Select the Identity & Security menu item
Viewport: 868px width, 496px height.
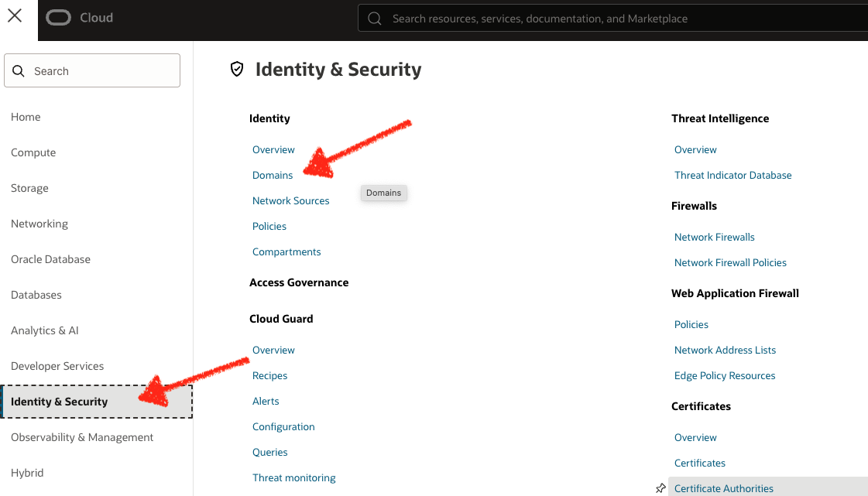pos(96,402)
